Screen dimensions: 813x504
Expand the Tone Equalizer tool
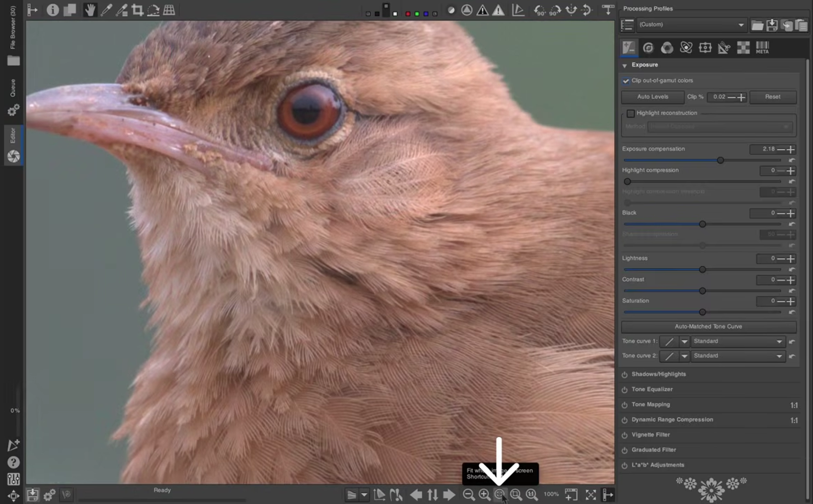click(x=652, y=389)
